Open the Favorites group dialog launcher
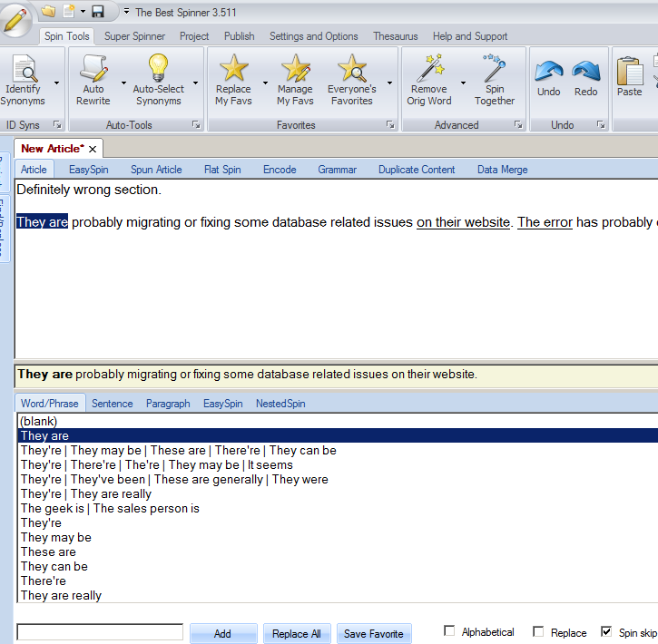The image size is (658, 644). 390,124
